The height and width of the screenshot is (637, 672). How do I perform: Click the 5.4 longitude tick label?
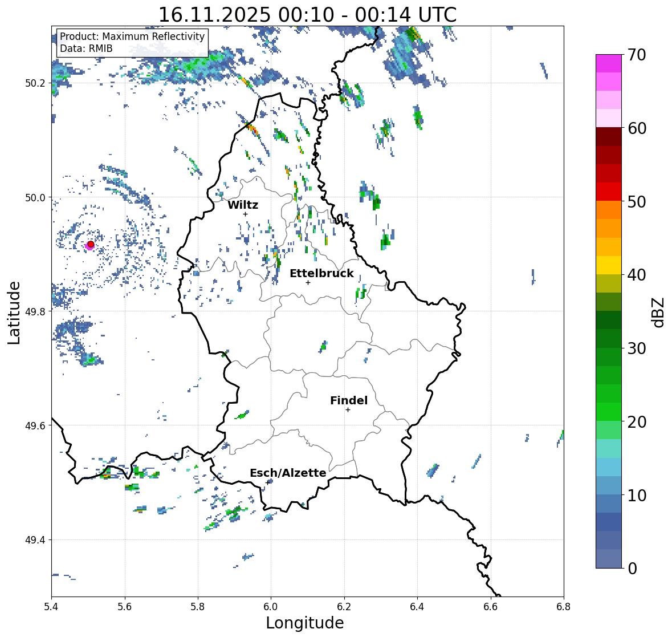coord(51,606)
